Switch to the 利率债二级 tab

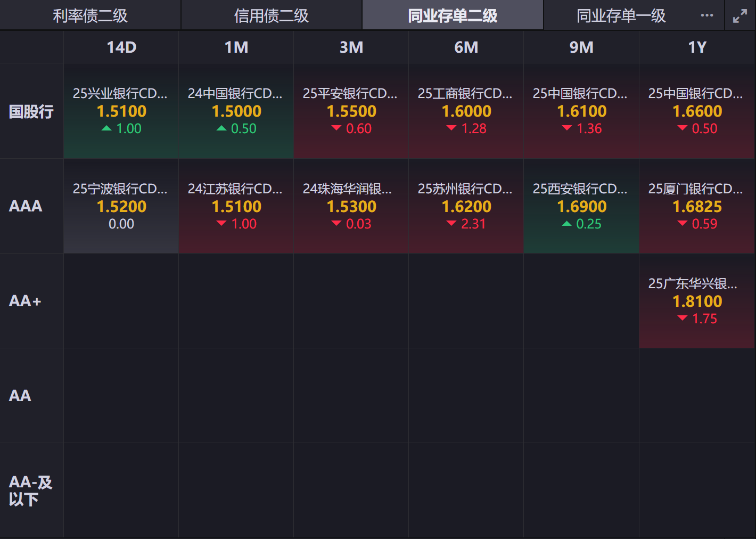click(91, 15)
